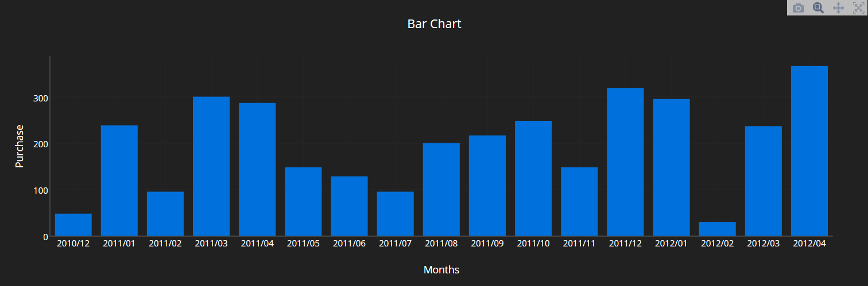Click the 2012/01 bar
The image size is (868, 286).
coord(671,167)
